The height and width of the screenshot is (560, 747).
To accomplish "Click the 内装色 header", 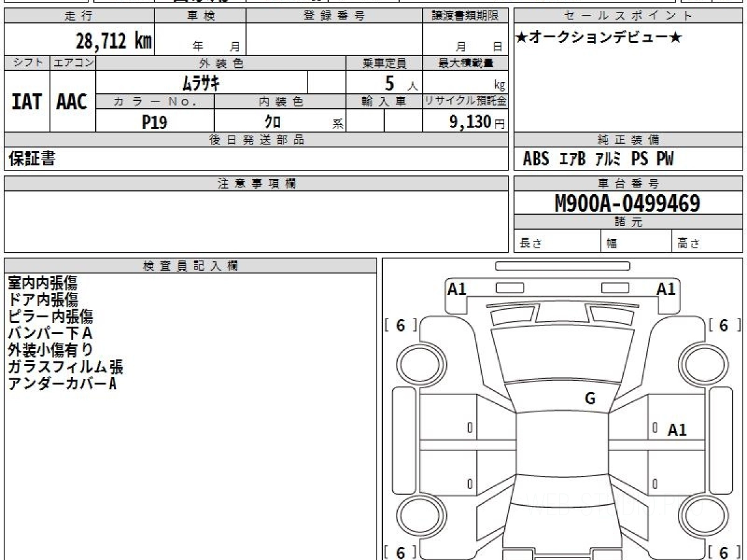I will [280, 101].
